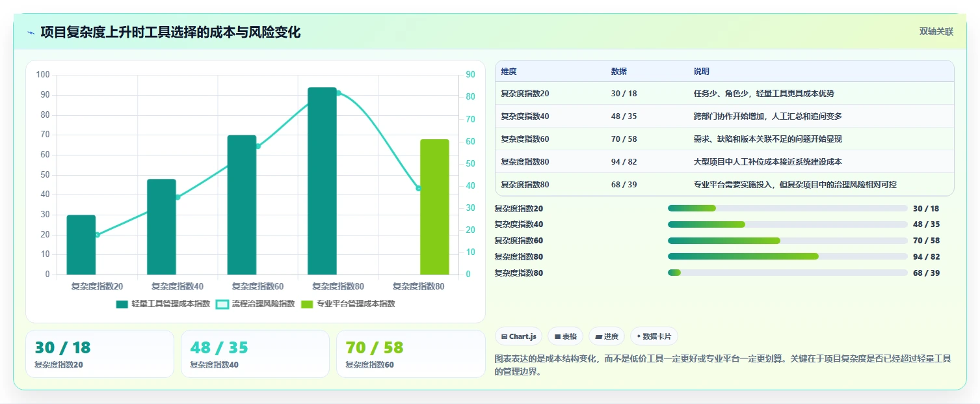Click the 100 tick on the left axis
This screenshot has width=980, height=404.
tap(43, 75)
